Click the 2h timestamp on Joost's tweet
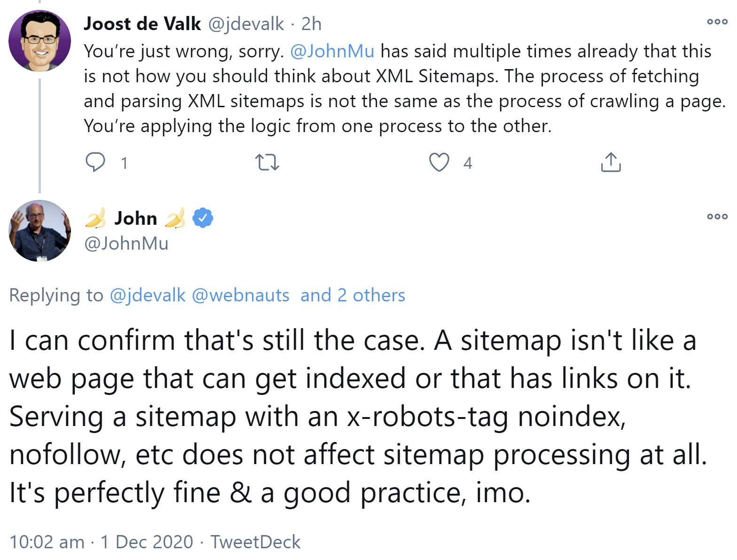 click(x=311, y=24)
